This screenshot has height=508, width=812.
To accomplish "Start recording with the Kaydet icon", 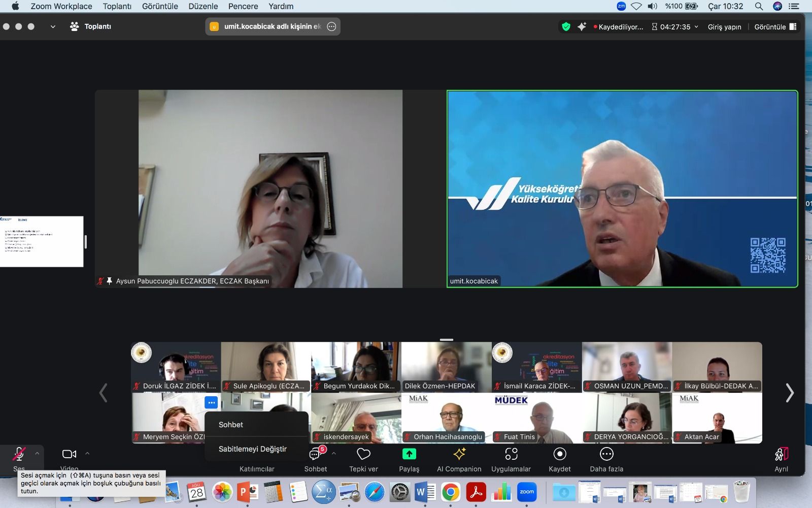I will coord(559,454).
